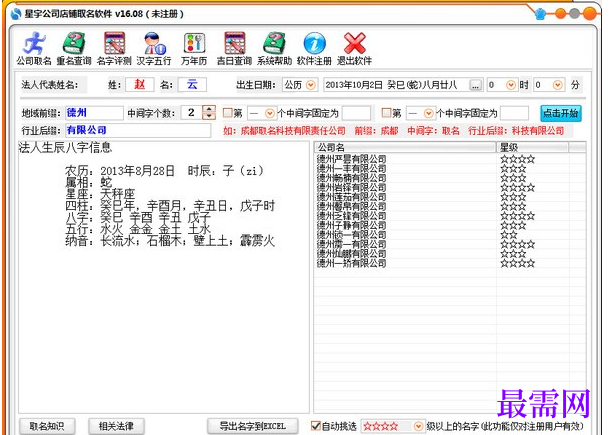The width and height of the screenshot is (609, 435).
Task: Click the 五行：水火 金金 金土 土水 line
Action: [138, 229]
